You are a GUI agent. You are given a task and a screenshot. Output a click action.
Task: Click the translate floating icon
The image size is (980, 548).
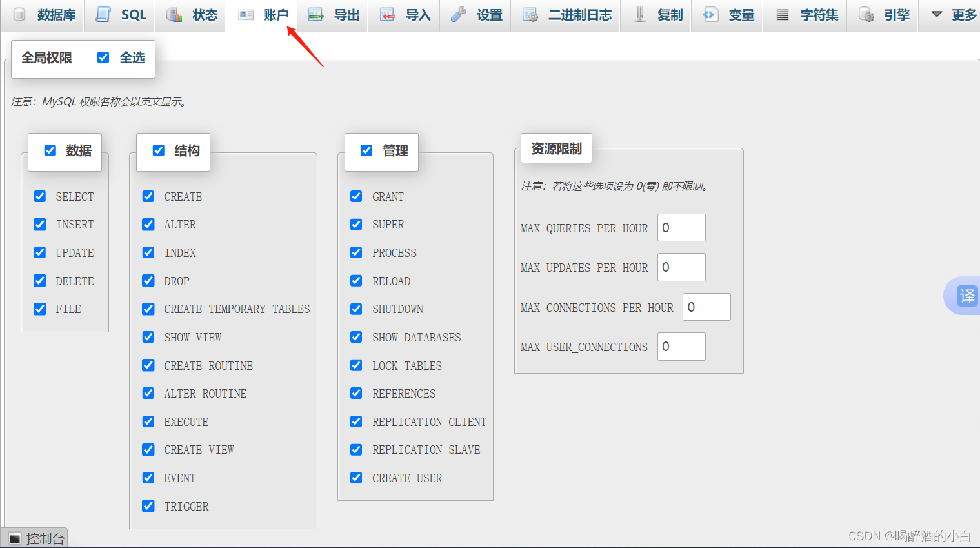coord(967,296)
